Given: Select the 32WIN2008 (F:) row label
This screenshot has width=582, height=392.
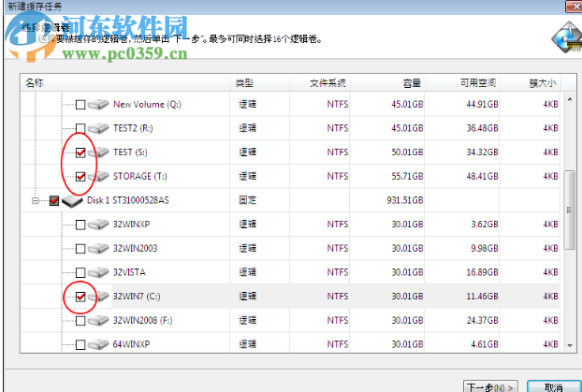Looking at the screenshot, I should pyautogui.click(x=143, y=320).
